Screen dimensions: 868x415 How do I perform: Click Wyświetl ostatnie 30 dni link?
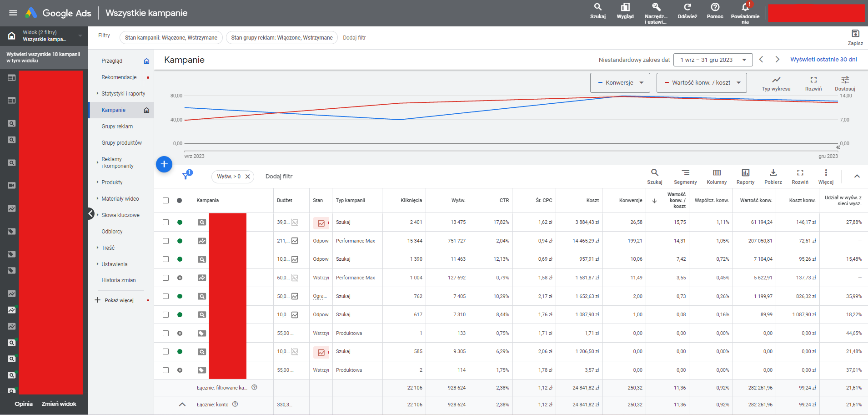[823, 60]
